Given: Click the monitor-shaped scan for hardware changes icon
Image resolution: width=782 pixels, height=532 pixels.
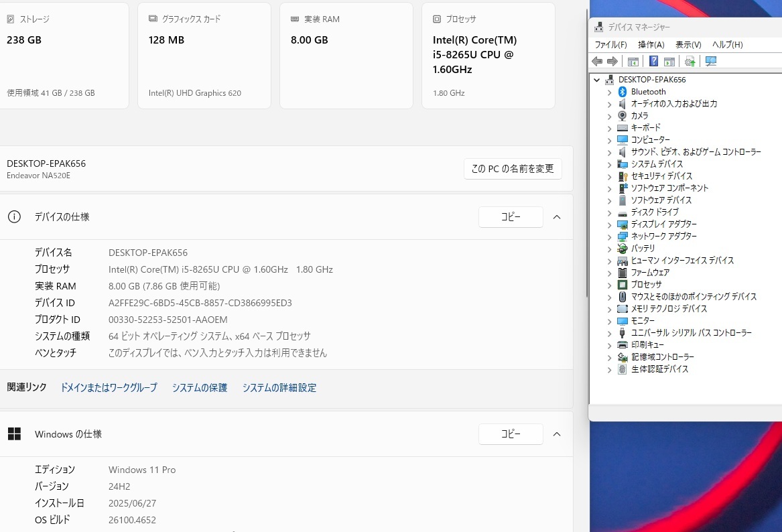Looking at the screenshot, I should 711,62.
